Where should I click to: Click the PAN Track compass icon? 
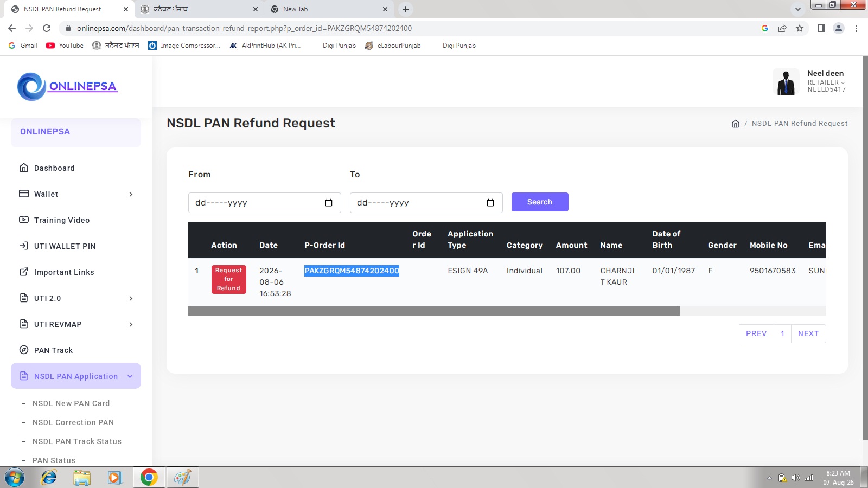pyautogui.click(x=24, y=350)
